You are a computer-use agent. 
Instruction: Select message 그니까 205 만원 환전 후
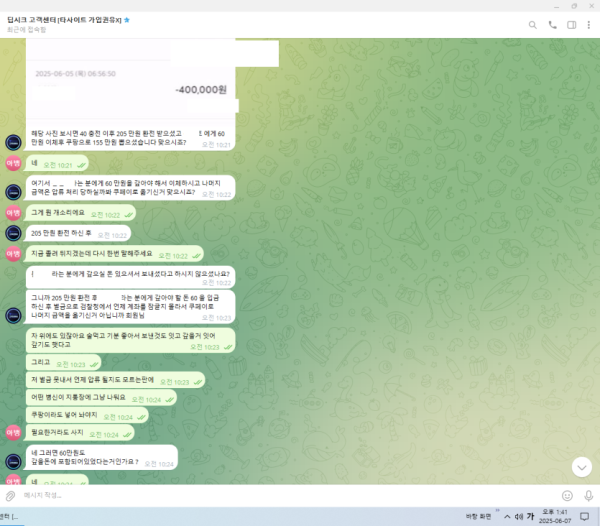tap(130, 307)
